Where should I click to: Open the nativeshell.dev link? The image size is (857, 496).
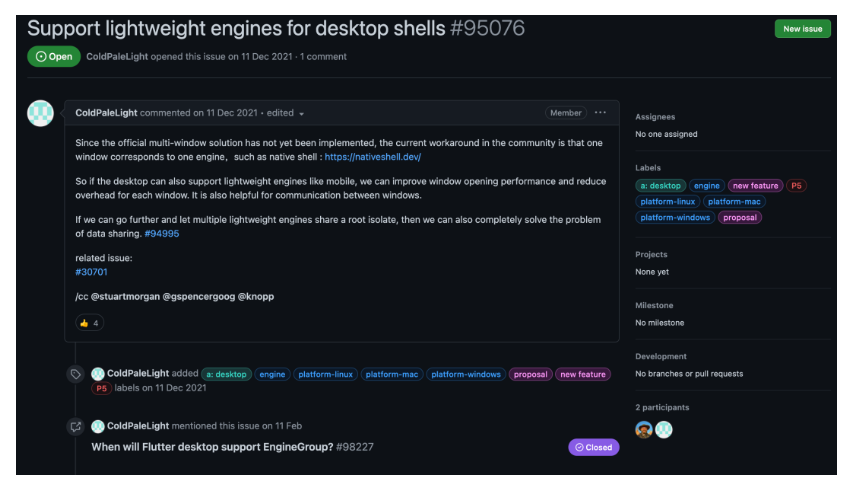coord(373,157)
